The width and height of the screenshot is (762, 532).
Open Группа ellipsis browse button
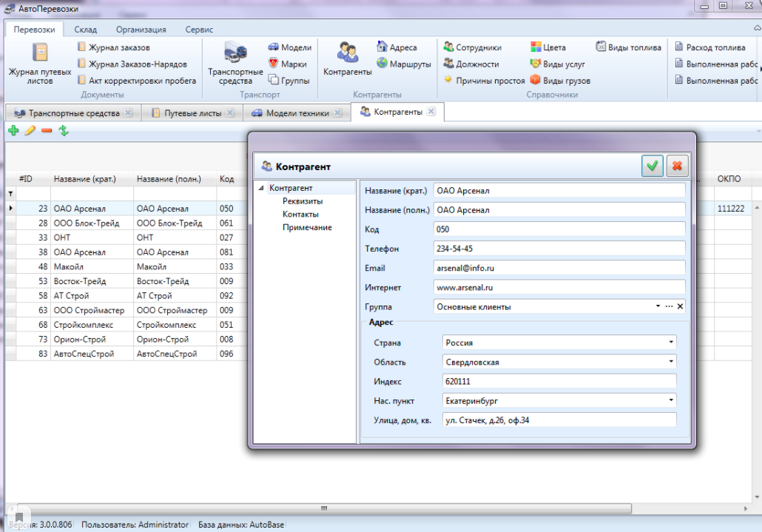(670, 306)
